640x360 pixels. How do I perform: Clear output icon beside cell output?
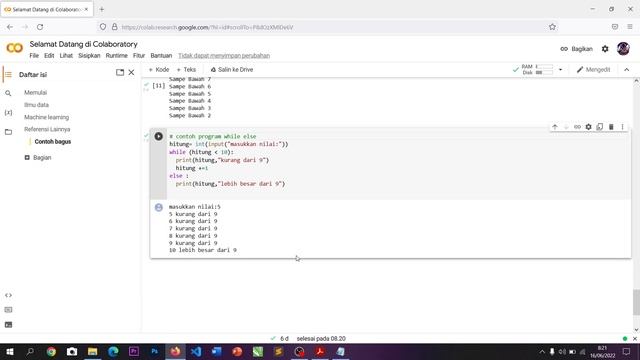click(159, 208)
